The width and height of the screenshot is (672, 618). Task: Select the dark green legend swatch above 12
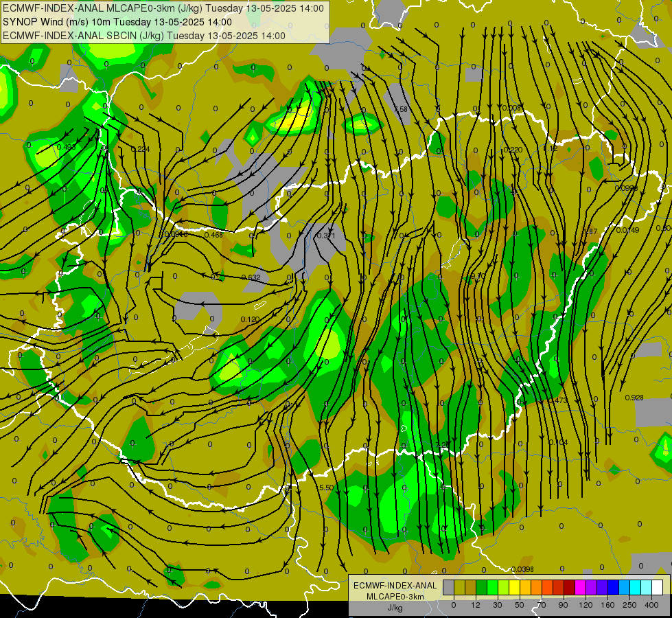[481, 587]
